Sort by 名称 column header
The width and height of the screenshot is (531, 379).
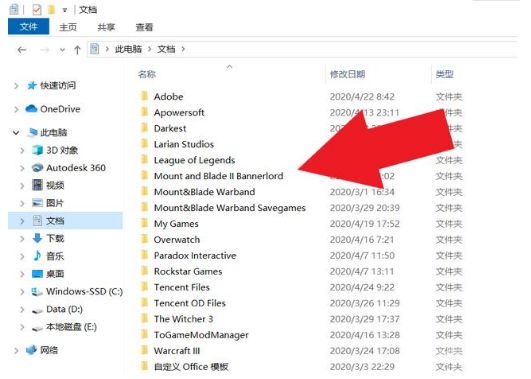point(147,74)
